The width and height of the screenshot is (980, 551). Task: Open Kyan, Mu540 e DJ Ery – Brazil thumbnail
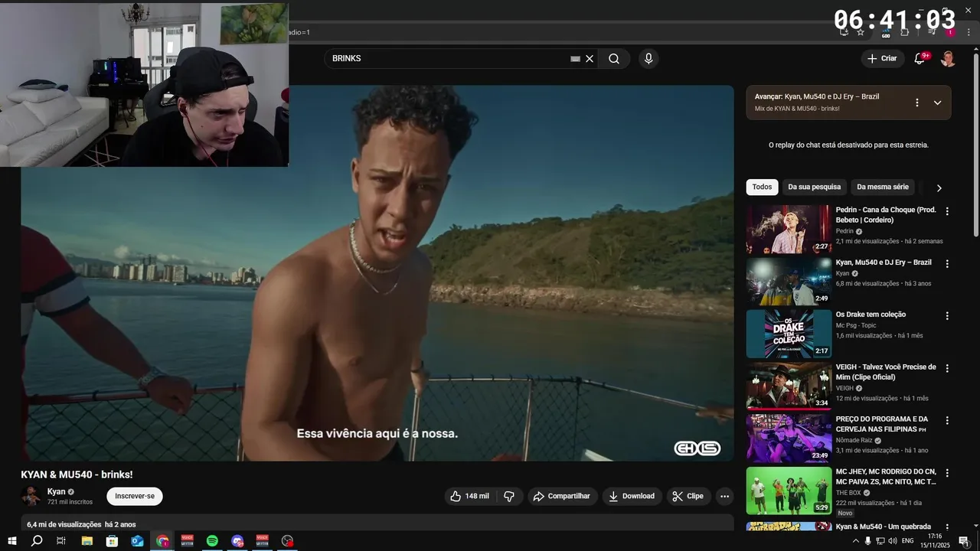[789, 282]
